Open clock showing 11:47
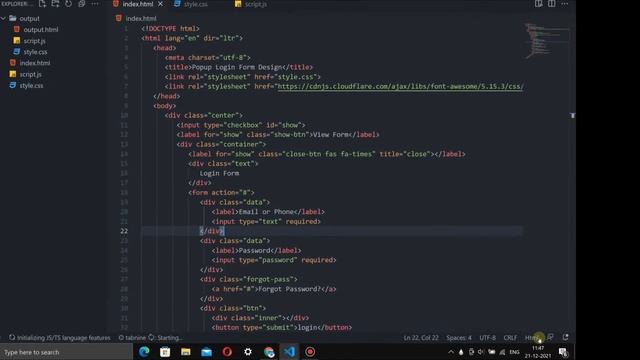Screen dimensions: 640x360 (538, 352)
